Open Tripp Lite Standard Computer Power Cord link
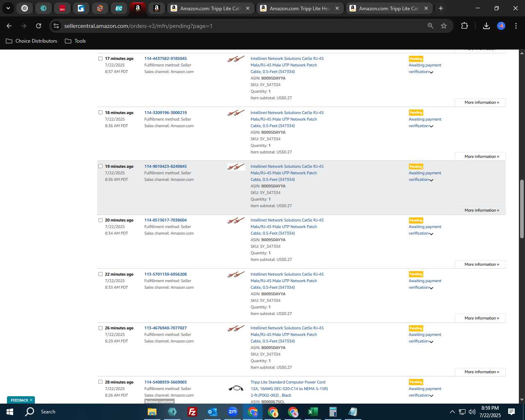Image resolution: width=525 pixels, height=420 pixels. click(x=289, y=389)
